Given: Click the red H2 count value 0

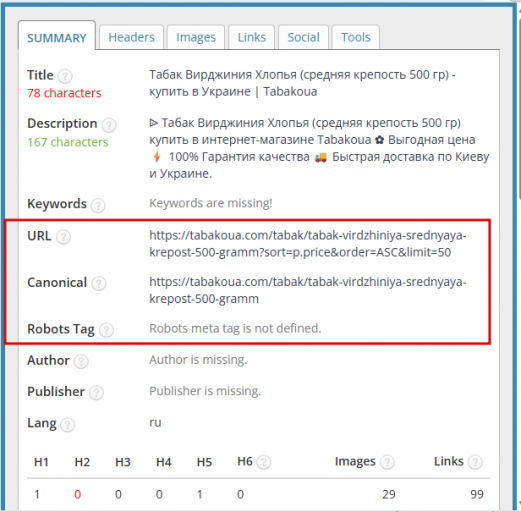Looking at the screenshot, I should click(x=78, y=494).
